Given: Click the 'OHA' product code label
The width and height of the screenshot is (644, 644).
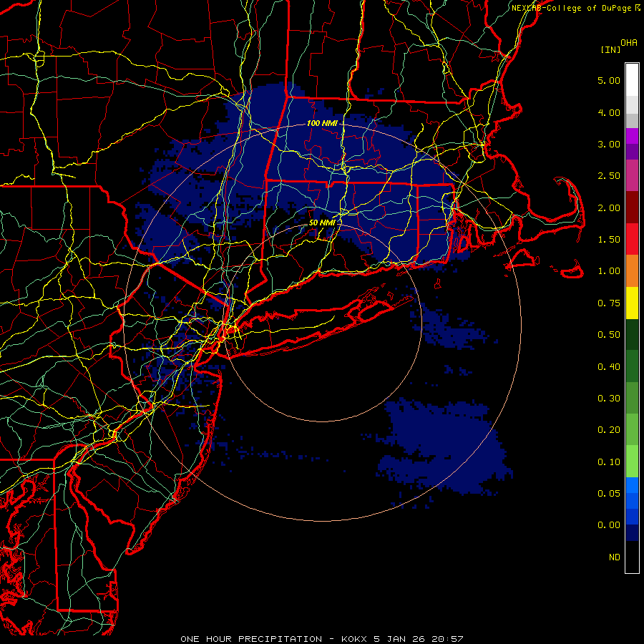Looking at the screenshot, I should (629, 43).
